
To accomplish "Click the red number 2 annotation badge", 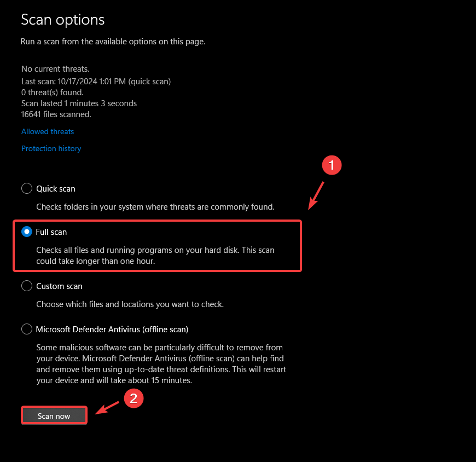I will 133,399.
